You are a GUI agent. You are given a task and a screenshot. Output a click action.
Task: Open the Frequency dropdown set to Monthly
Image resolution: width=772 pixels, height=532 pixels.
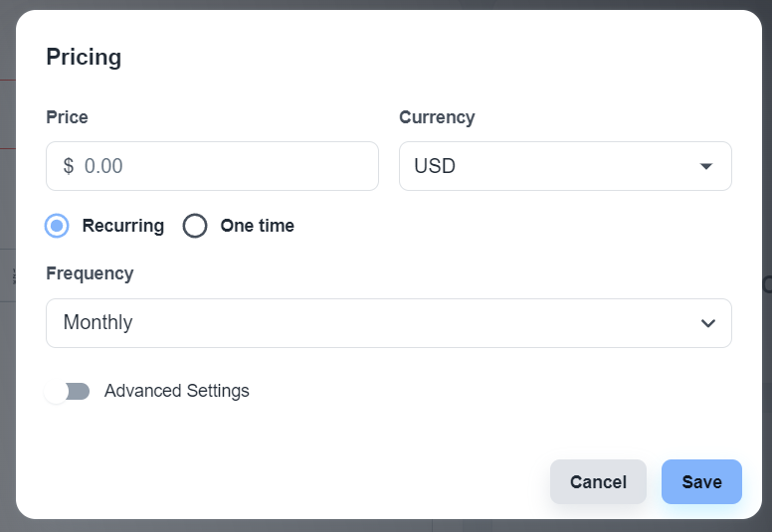[x=388, y=323]
